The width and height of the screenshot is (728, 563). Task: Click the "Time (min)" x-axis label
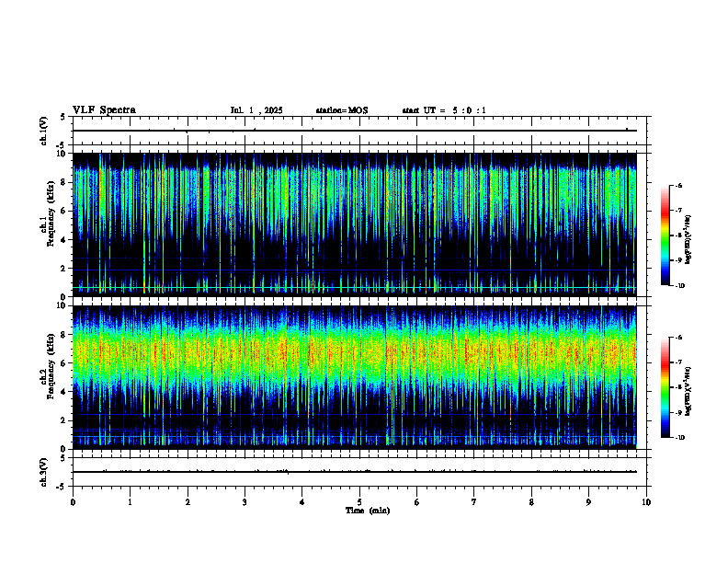[368, 511]
